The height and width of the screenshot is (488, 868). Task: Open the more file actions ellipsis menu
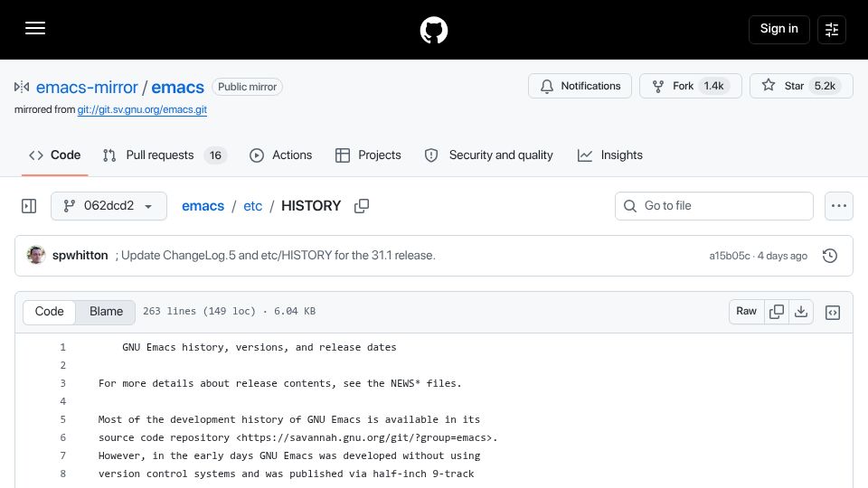tap(839, 206)
